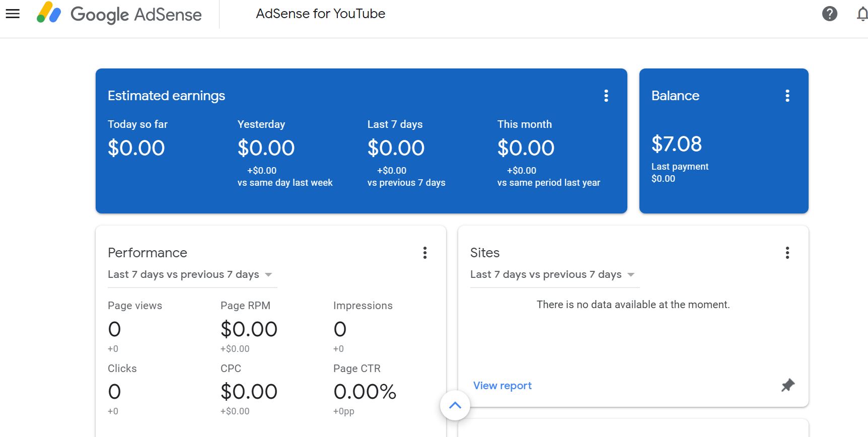Open Estimated earnings card options menu

(x=606, y=96)
